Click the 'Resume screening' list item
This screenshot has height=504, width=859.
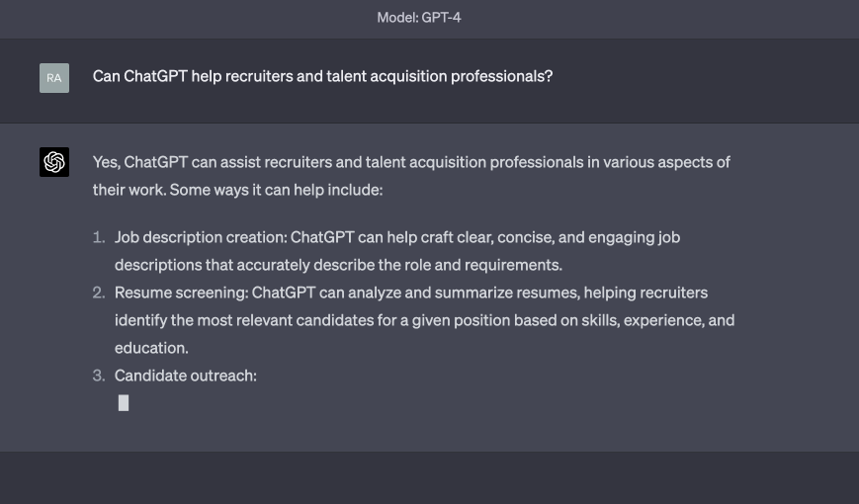[x=411, y=293]
